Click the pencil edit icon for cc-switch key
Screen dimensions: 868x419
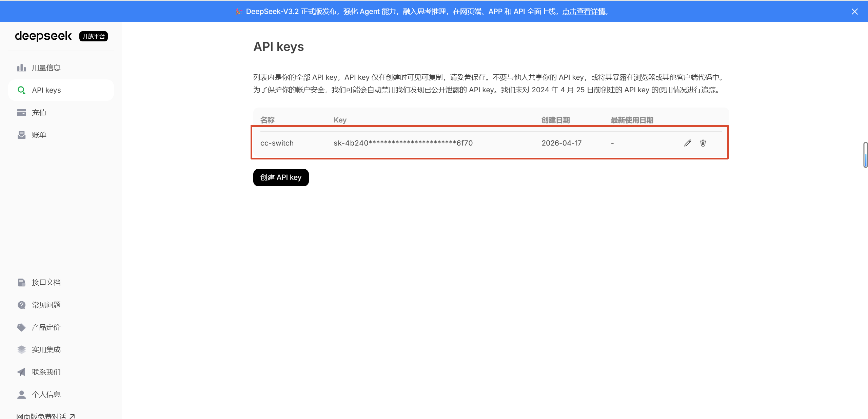tap(687, 143)
